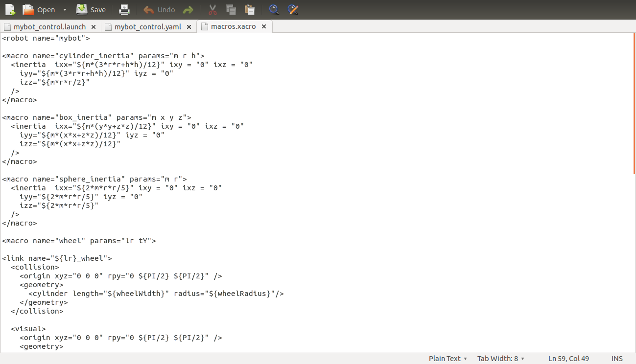Screen dimensions: 636x364
Task: Create a new document with the New icon
Action: coord(10,9)
